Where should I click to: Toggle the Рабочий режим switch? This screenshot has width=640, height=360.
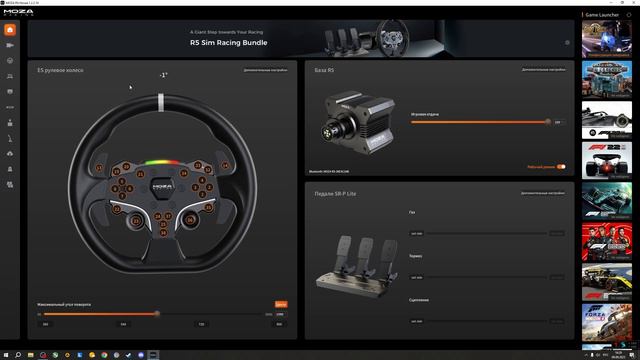(561, 167)
